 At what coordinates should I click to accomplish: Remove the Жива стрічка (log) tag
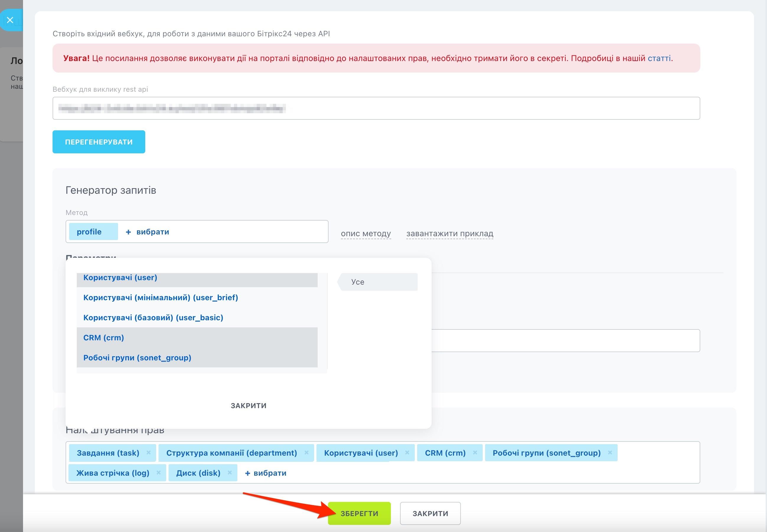tap(159, 472)
